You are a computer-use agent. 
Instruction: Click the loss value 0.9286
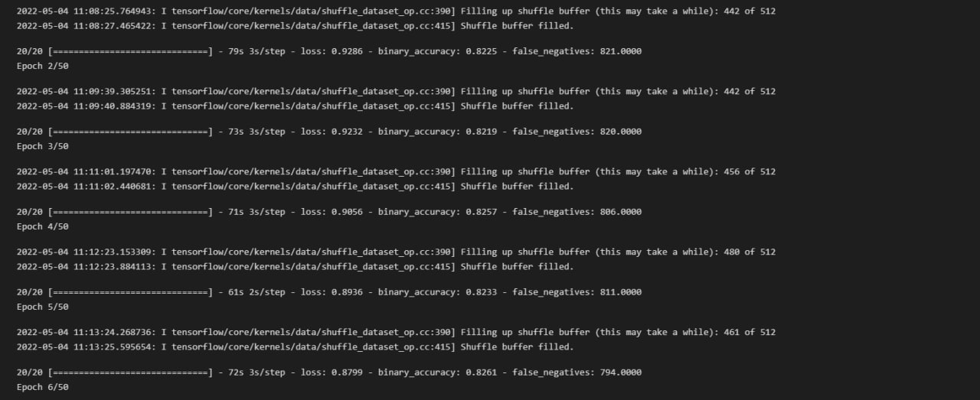pos(347,51)
